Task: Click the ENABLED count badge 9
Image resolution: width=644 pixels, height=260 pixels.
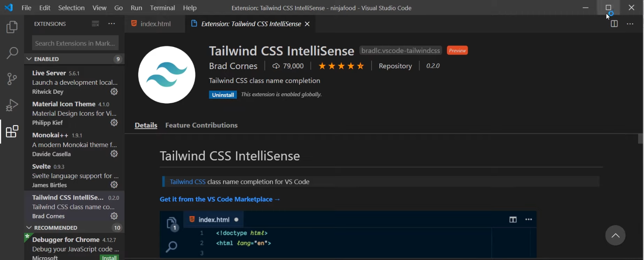Action: click(x=118, y=59)
